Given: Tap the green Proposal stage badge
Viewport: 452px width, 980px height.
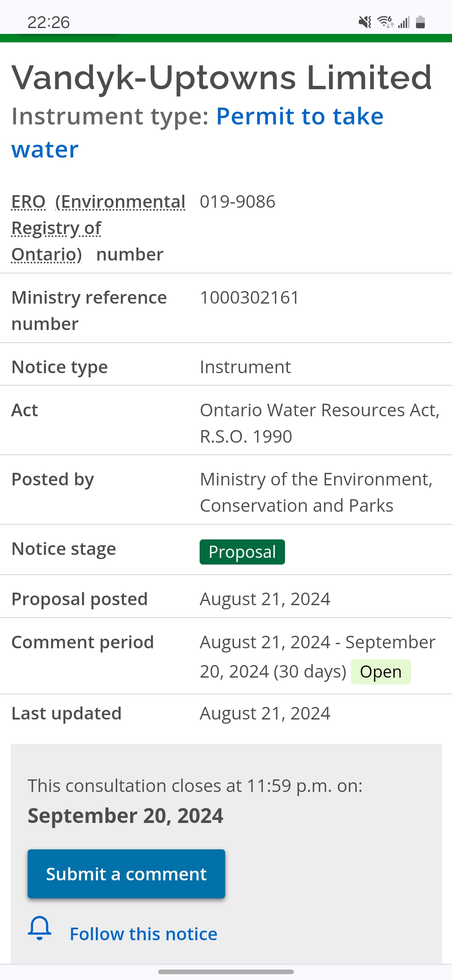Looking at the screenshot, I should [x=242, y=552].
